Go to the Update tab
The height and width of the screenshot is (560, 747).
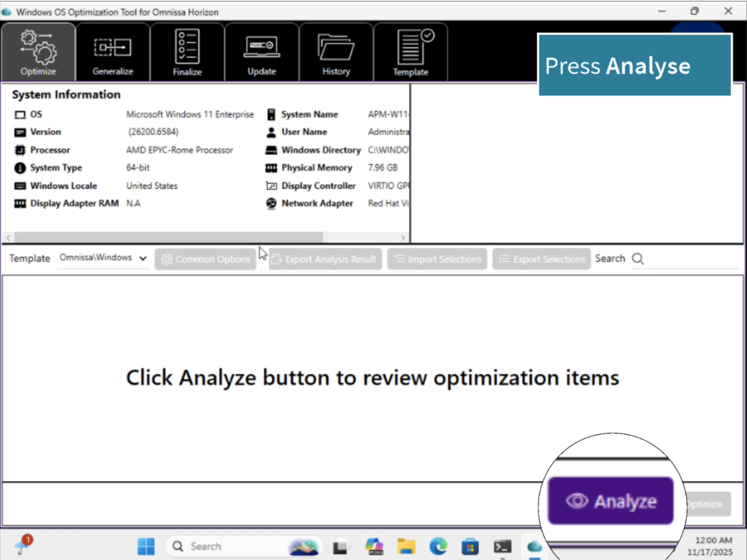[x=262, y=52]
